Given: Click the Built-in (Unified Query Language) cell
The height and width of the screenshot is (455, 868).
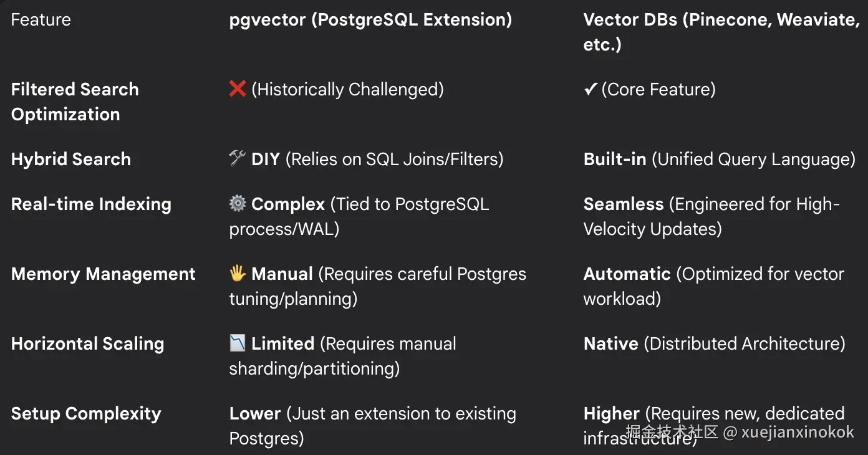Looking at the screenshot, I should pos(719,160).
